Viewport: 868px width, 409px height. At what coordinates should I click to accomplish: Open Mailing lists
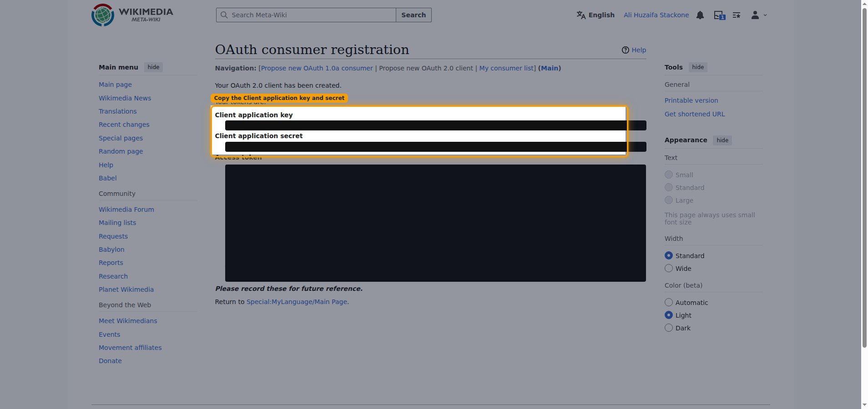tap(117, 223)
